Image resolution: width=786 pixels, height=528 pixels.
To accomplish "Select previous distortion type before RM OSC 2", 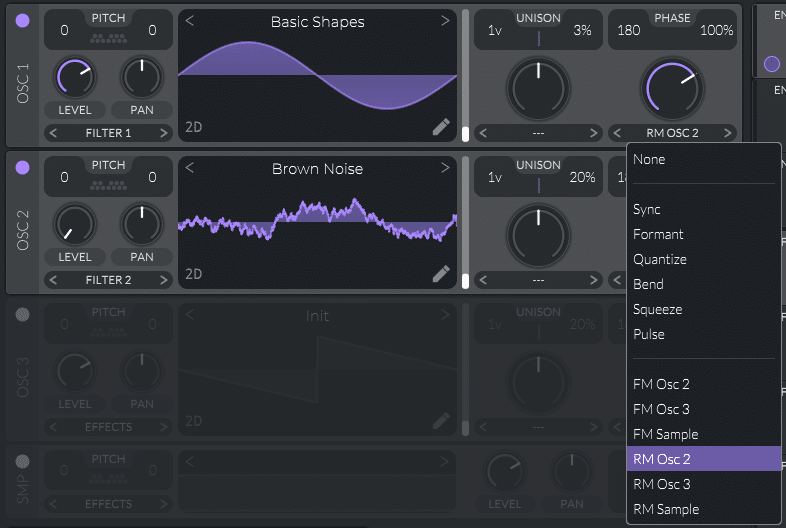I will (x=617, y=133).
